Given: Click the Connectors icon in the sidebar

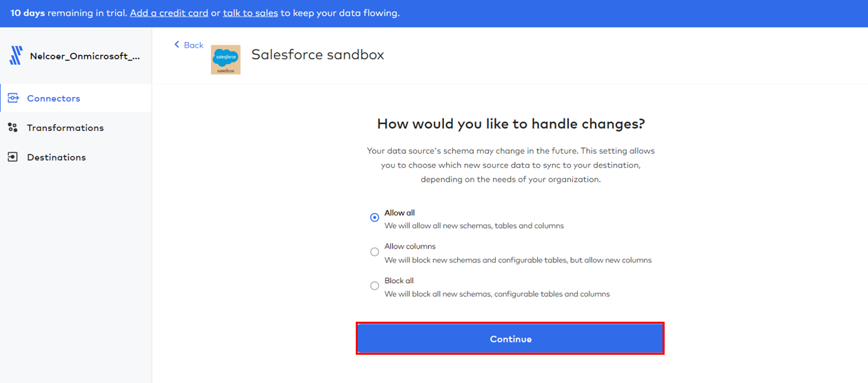Looking at the screenshot, I should (13, 99).
